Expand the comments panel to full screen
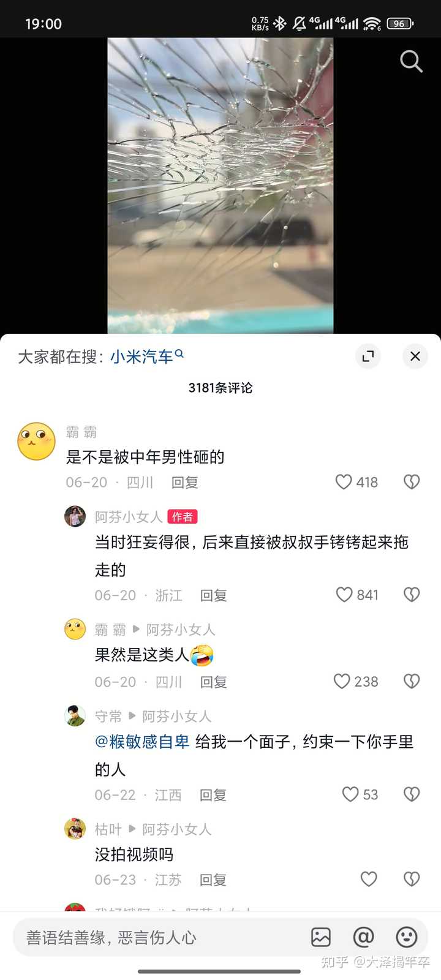The height and width of the screenshot is (980, 441). [368, 356]
